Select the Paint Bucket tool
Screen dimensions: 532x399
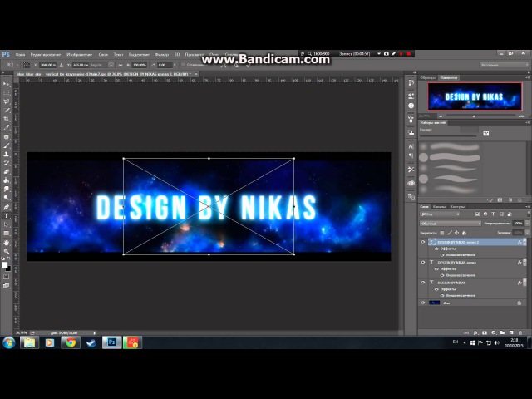point(6,180)
